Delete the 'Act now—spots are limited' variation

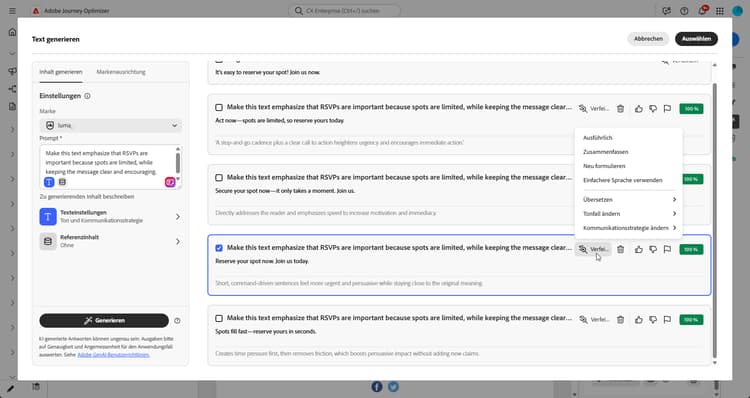[x=620, y=109]
